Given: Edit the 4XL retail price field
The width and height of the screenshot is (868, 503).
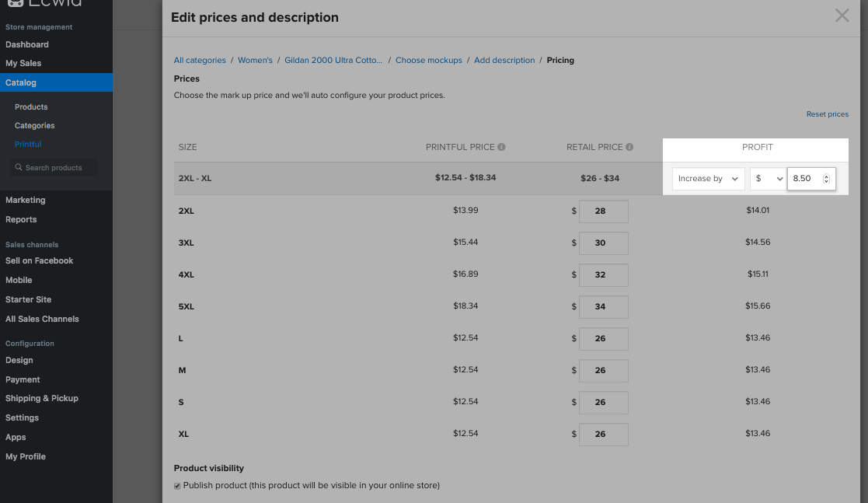Looking at the screenshot, I should (603, 274).
